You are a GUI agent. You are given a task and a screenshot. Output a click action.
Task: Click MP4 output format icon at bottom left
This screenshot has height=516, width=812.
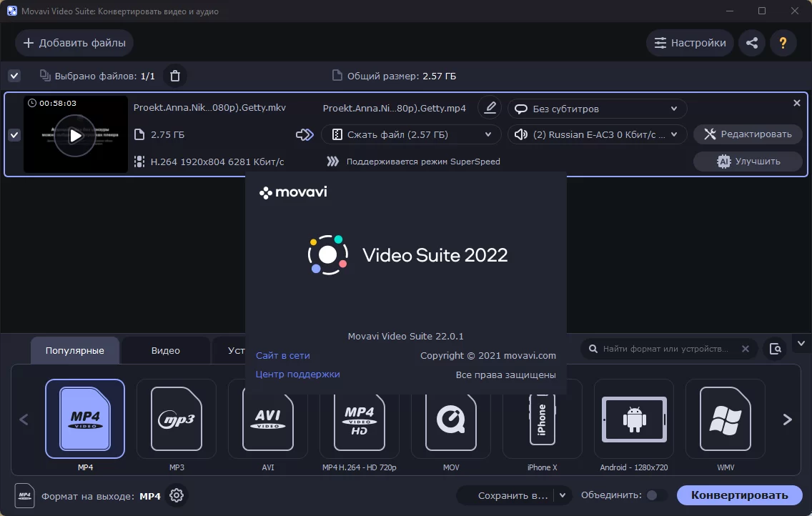pos(25,495)
